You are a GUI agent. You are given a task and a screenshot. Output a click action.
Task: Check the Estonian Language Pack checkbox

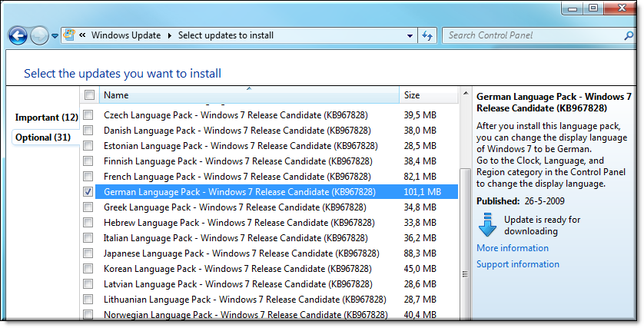point(88,146)
